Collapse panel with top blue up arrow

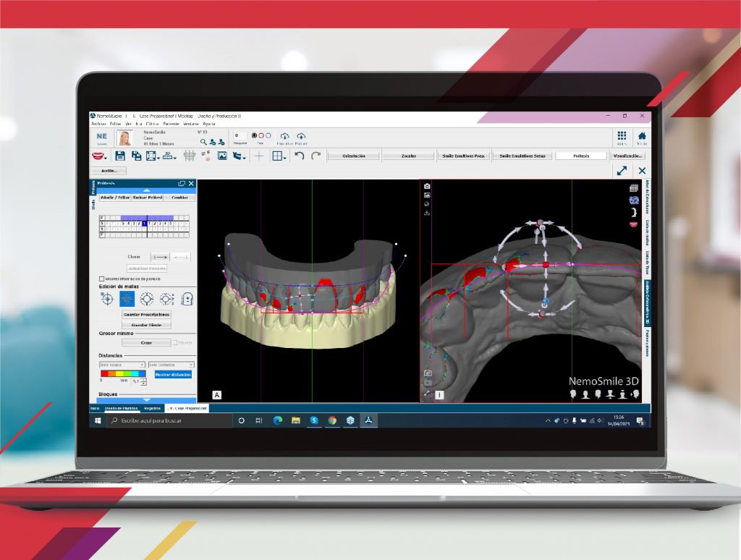[146, 190]
